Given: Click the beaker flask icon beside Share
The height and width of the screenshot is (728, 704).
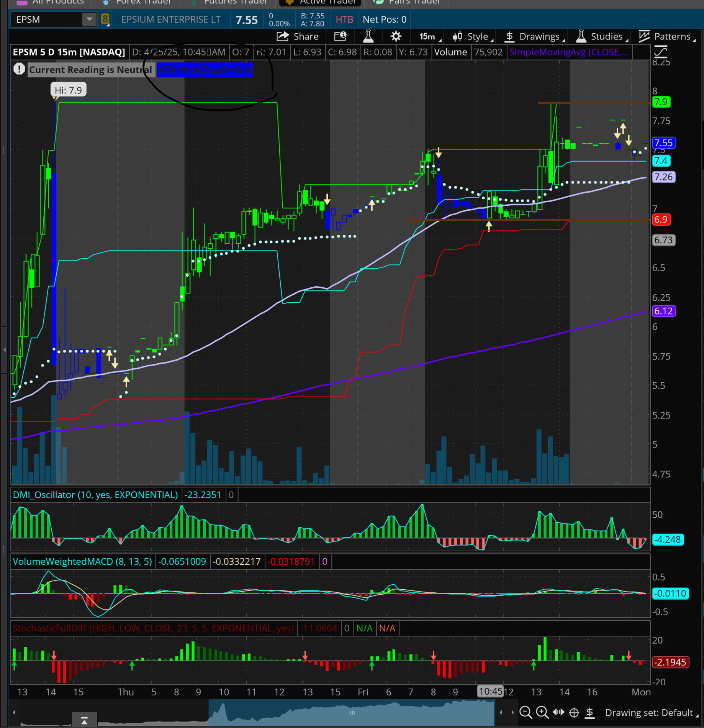Looking at the screenshot, I should pyautogui.click(x=368, y=36).
